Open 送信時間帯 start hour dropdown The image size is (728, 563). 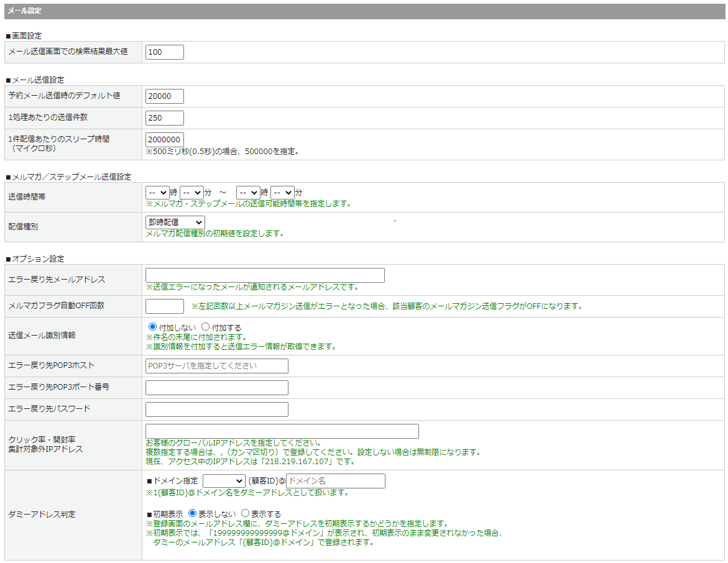pos(157,193)
